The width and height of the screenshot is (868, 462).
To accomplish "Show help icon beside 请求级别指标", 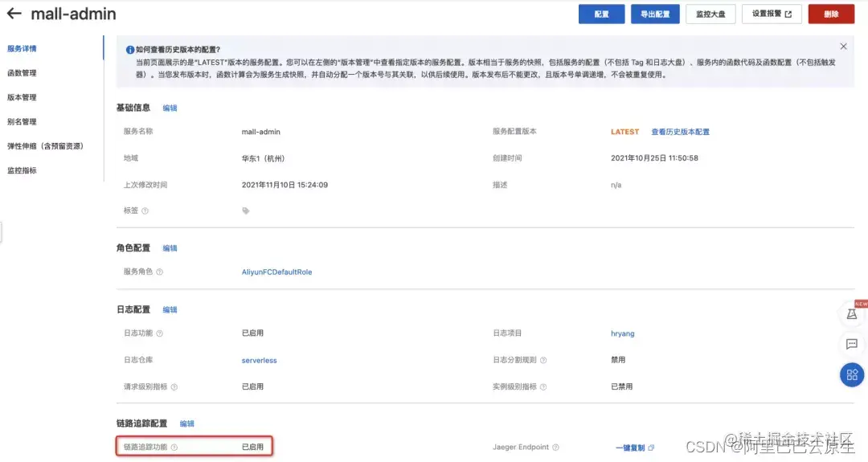I will (174, 386).
